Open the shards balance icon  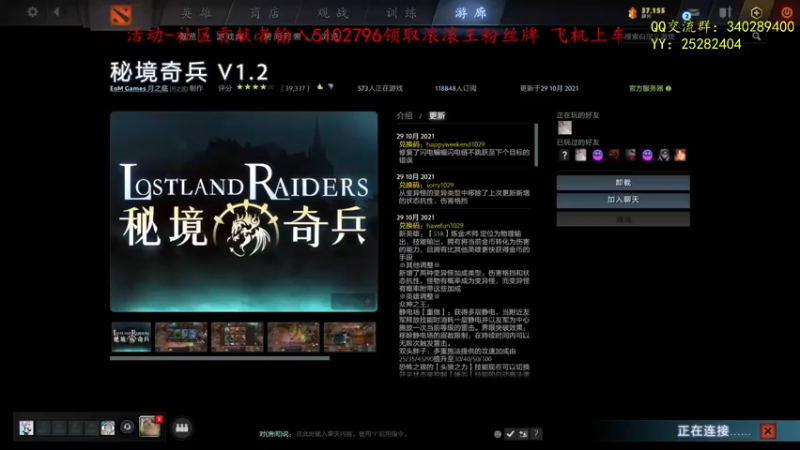coord(633,13)
